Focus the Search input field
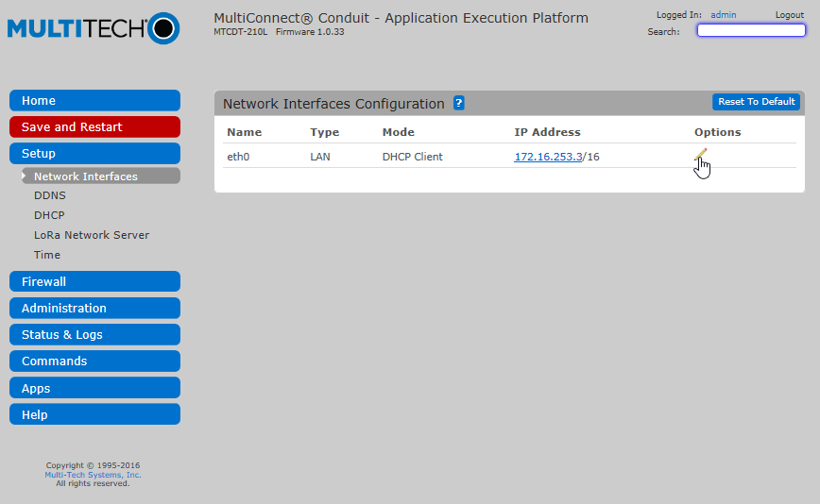The image size is (820, 504). point(751,31)
